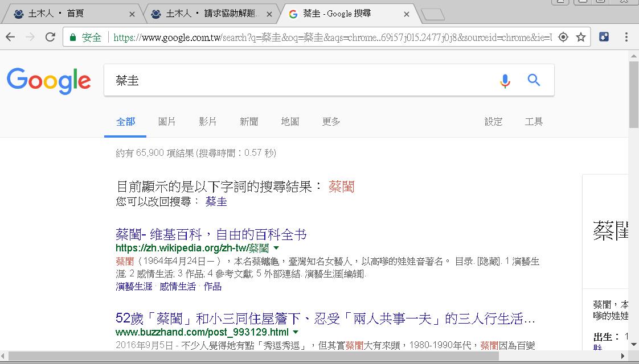Open 作品 sitelink

212,287
